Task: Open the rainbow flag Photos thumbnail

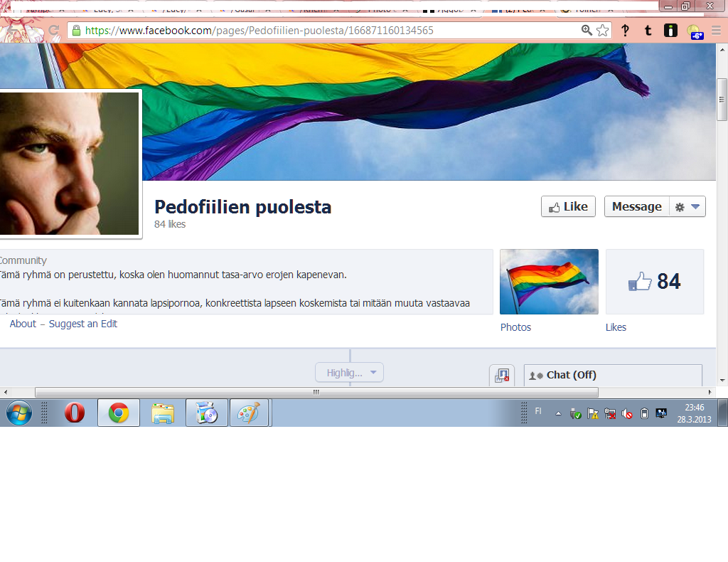Action: pos(549,282)
